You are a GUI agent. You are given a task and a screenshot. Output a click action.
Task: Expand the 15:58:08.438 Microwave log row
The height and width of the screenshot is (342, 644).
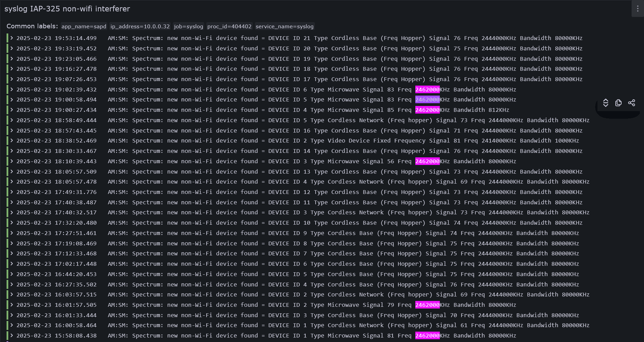click(12, 335)
